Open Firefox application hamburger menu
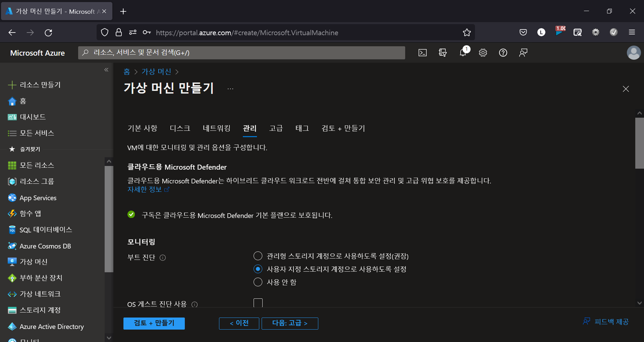The height and width of the screenshot is (342, 644). (632, 32)
